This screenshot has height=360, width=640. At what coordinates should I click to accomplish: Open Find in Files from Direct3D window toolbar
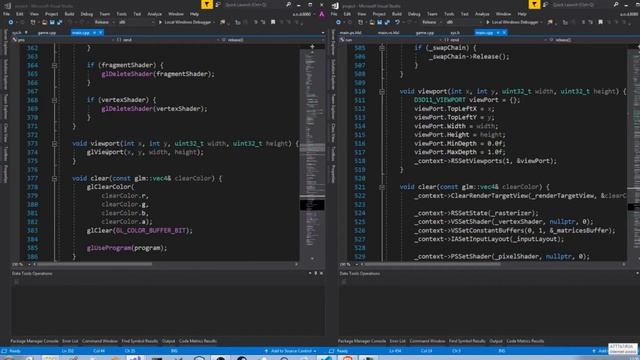550,22
